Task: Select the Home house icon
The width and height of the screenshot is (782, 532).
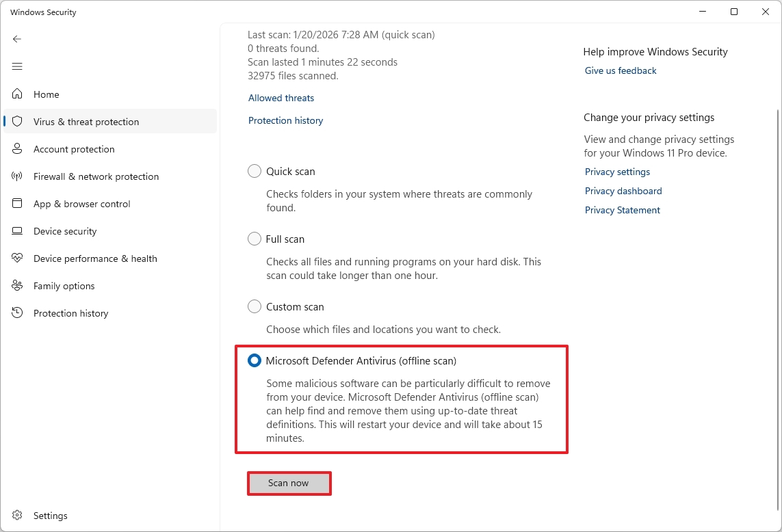Action: tap(17, 94)
